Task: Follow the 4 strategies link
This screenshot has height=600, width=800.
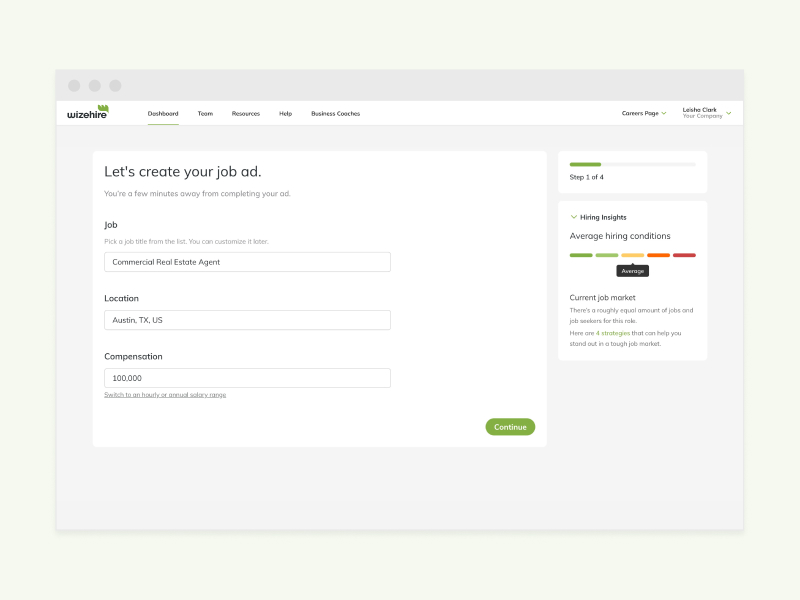Action: click(x=614, y=333)
